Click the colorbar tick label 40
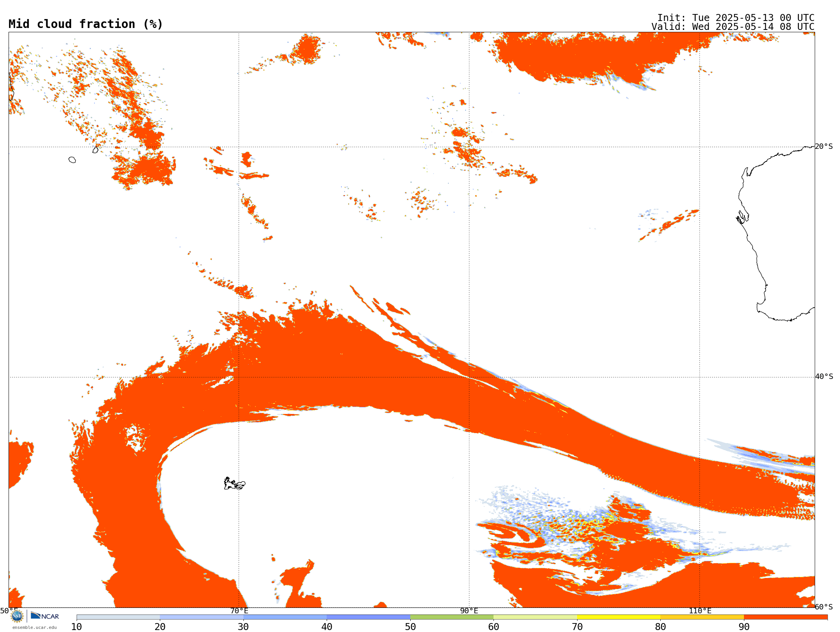This screenshot has width=840, height=632. coord(327,627)
